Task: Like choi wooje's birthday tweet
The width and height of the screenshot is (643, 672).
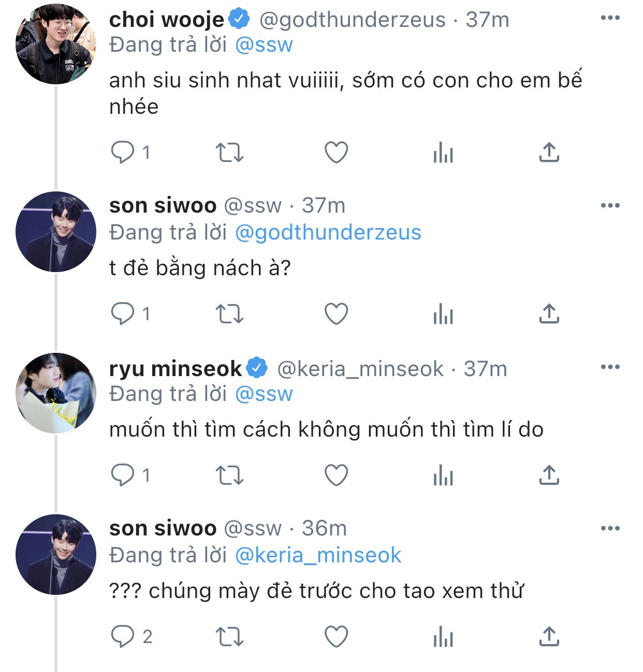Action: tap(336, 153)
